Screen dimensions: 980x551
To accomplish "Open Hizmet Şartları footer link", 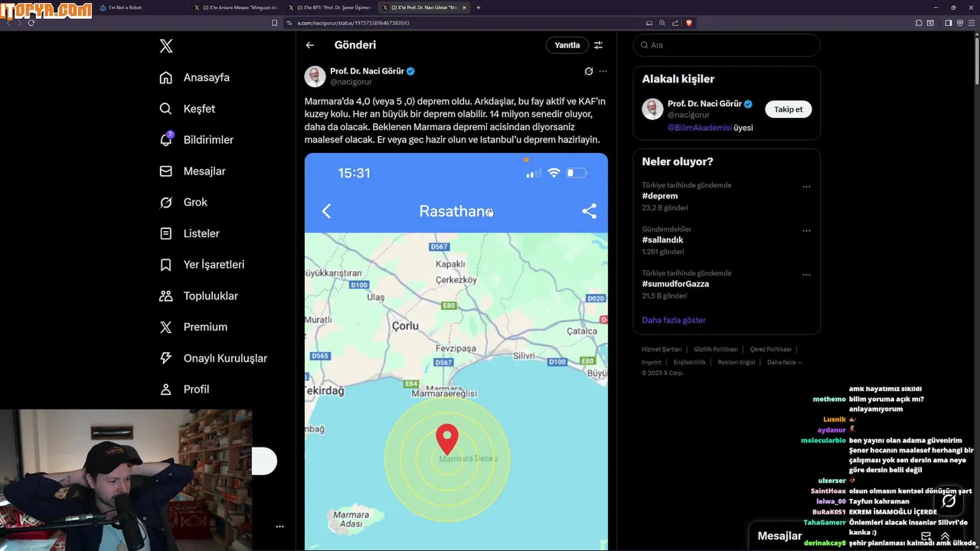I will tap(661, 349).
